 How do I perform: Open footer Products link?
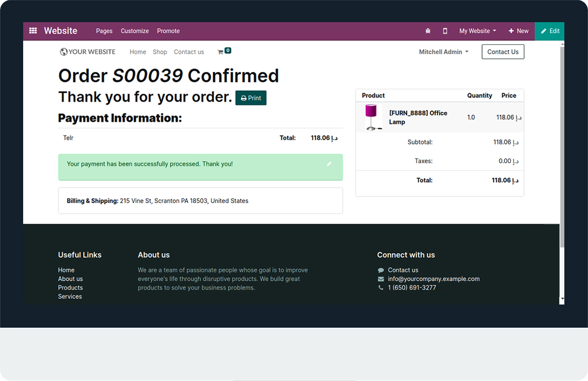[x=70, y=287]
